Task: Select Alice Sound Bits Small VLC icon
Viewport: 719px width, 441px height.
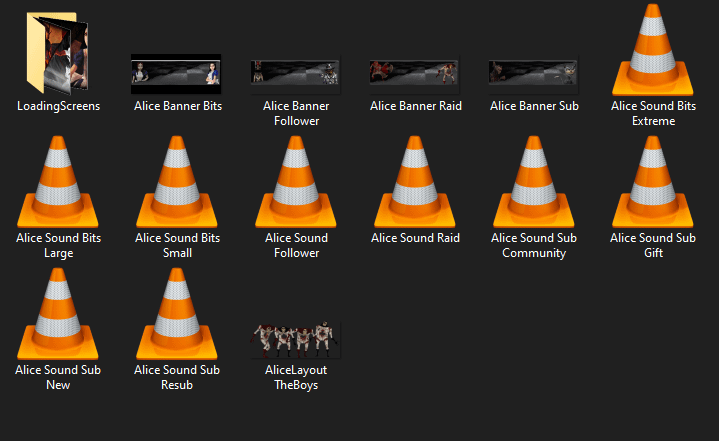Action: [177, 182]
